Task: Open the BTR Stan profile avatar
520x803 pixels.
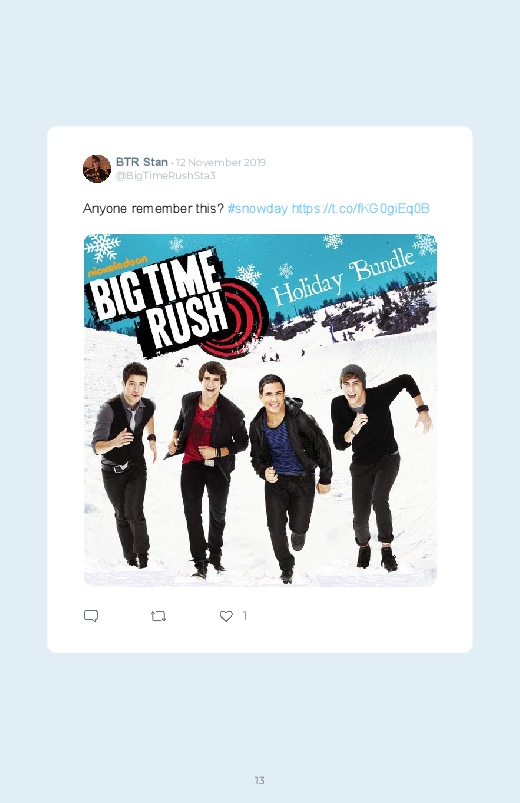Action: (97, 168)
